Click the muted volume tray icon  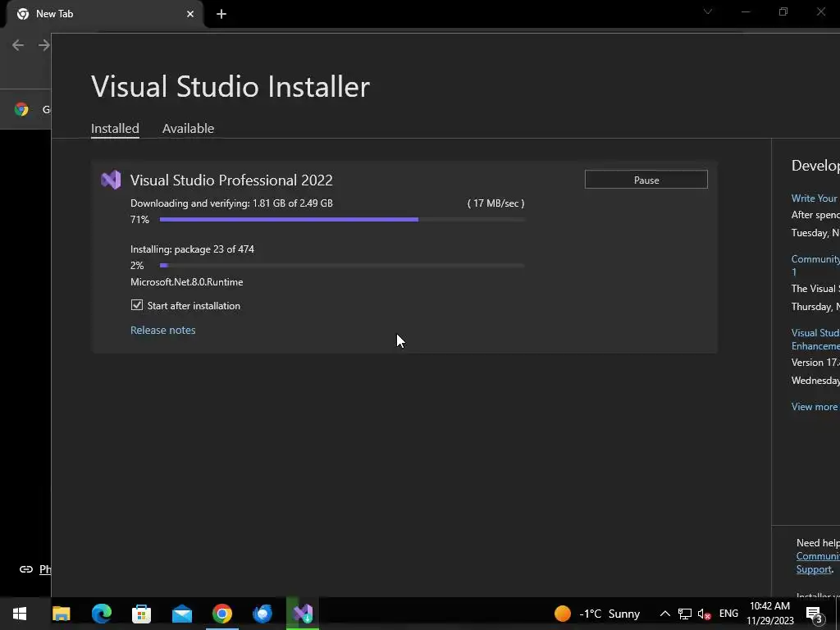[x=705, y=614]
